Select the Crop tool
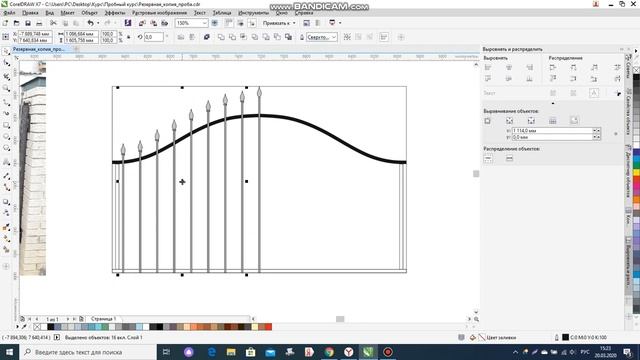The width and height of the screenshot is (640, 360). 6,77
